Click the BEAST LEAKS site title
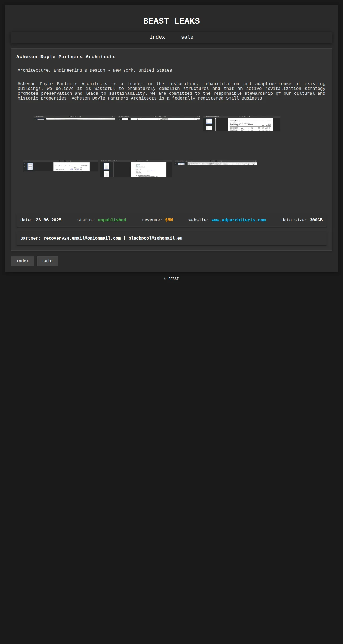Viewport: 343px width, 644px height. coord(171,21)
